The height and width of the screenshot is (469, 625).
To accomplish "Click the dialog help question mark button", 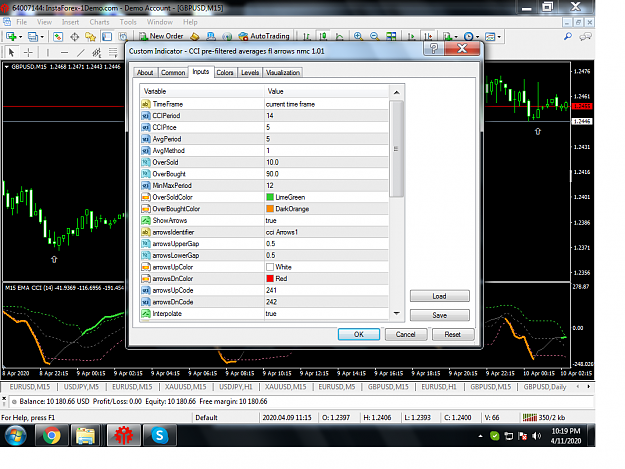I will 434,49.
